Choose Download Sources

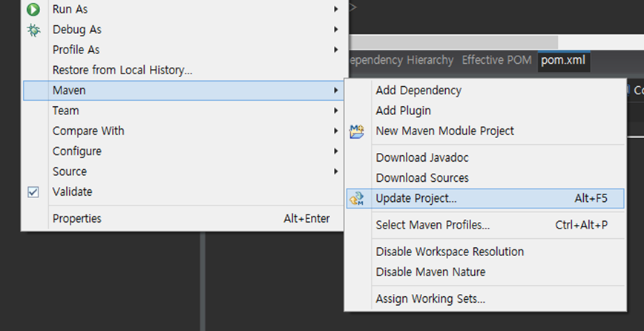coord(485,178)
